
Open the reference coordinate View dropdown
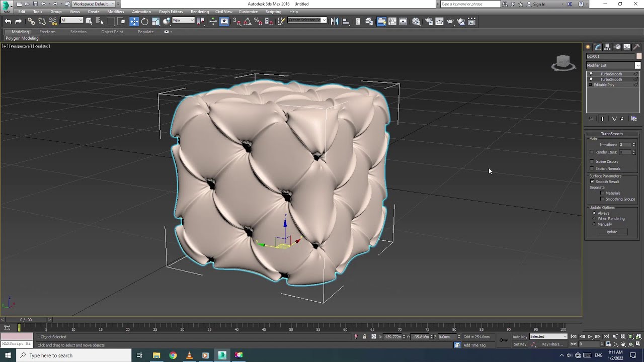[183, 20]
